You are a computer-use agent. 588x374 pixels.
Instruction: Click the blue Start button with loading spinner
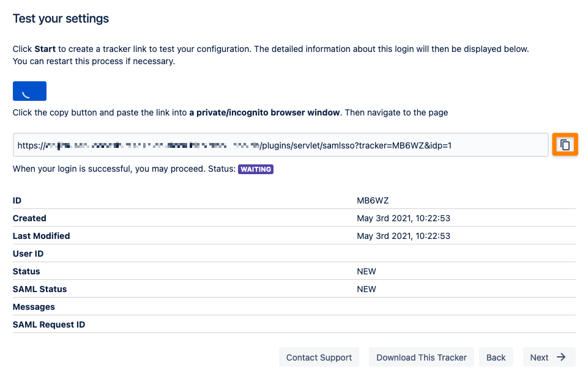[x=29, y=91]
